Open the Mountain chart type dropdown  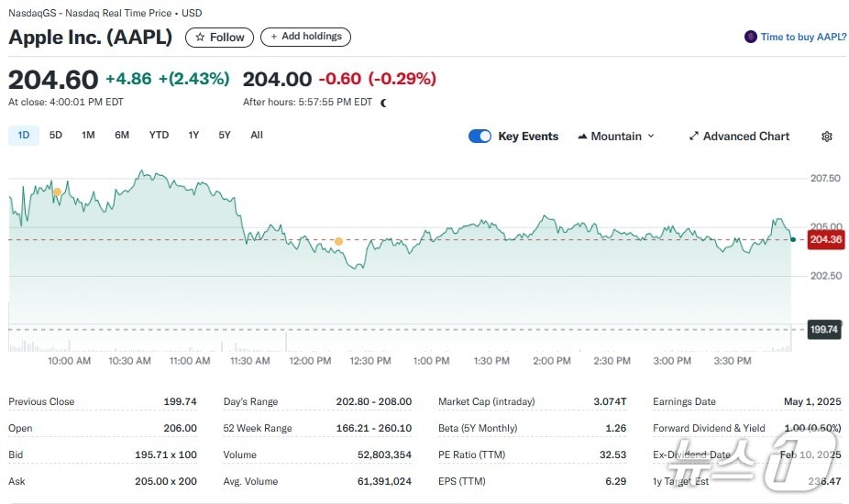616,137
